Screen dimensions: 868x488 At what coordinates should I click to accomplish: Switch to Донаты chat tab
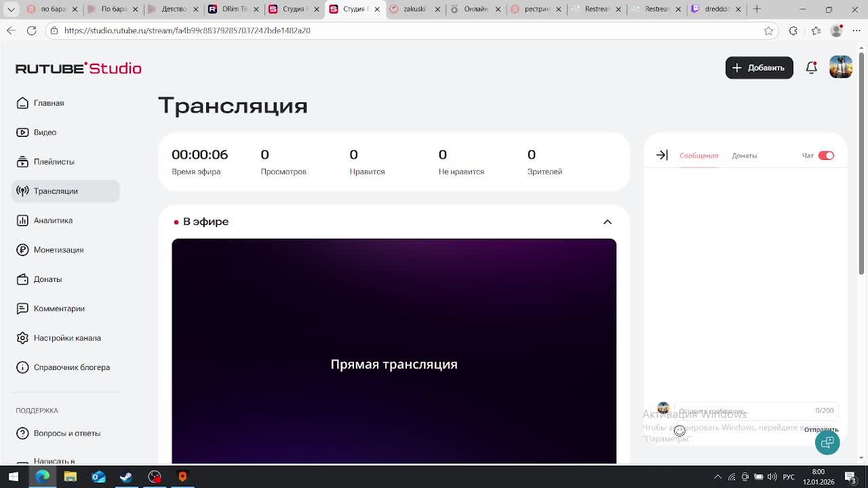pos(744,156)
